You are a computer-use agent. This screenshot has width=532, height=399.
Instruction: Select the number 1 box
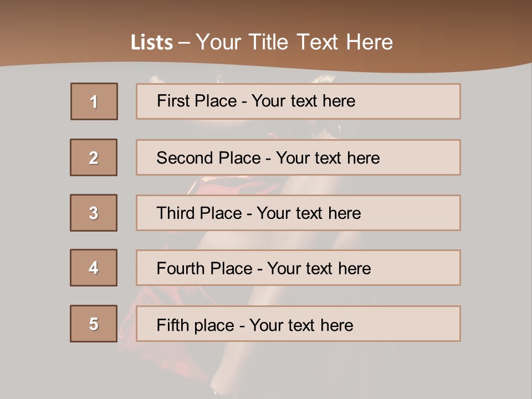tap(94, 101)
